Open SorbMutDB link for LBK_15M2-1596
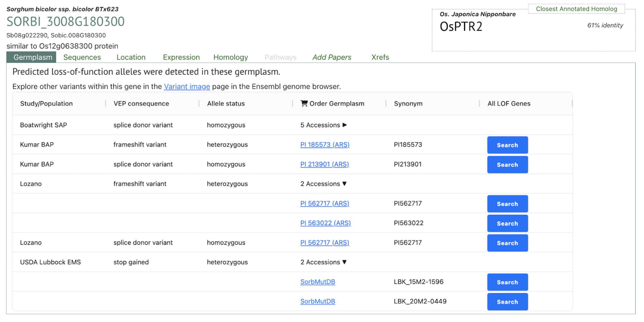The image size is (644, 322). tap(317, 282)
